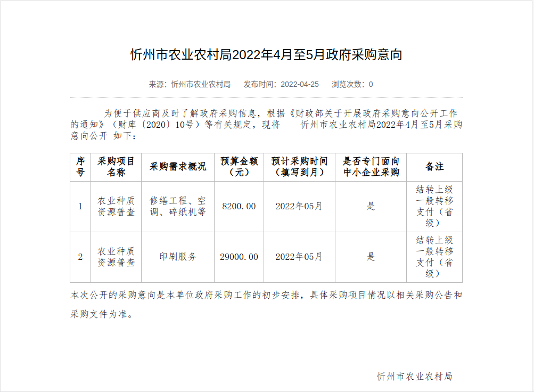This screenshot has height=392, width=534.
Task: Click the view count 浏览次数：0
Action: (x=352, y=84)
